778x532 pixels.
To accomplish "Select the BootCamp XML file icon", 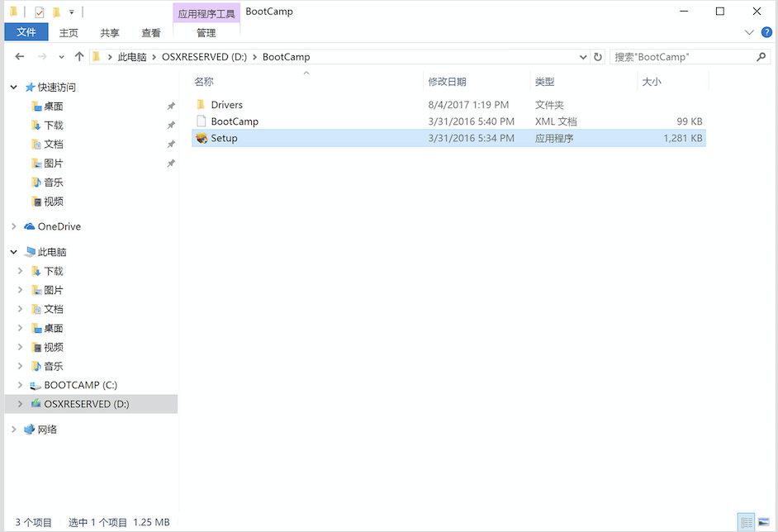I will 201,121.
